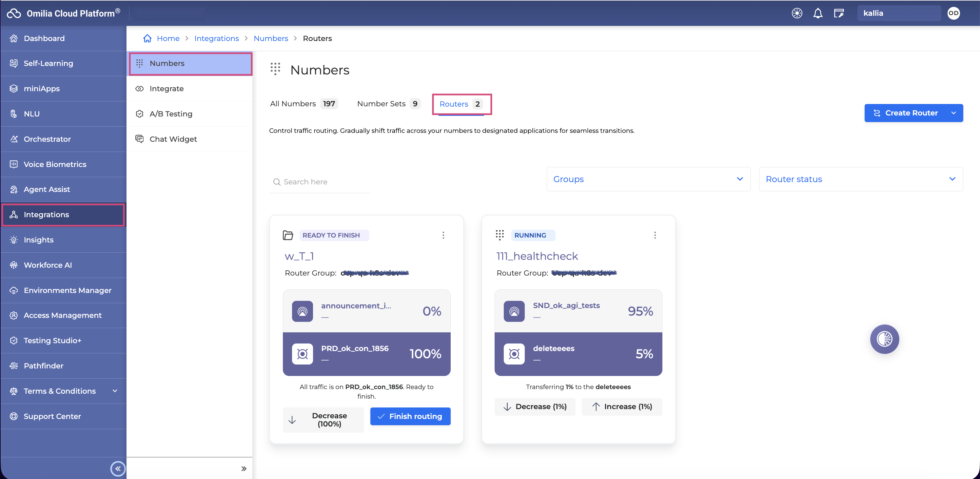Open Self-Learning in the sidebar
Viewport: 980px width, 479px height.
[x=63, y=64]
